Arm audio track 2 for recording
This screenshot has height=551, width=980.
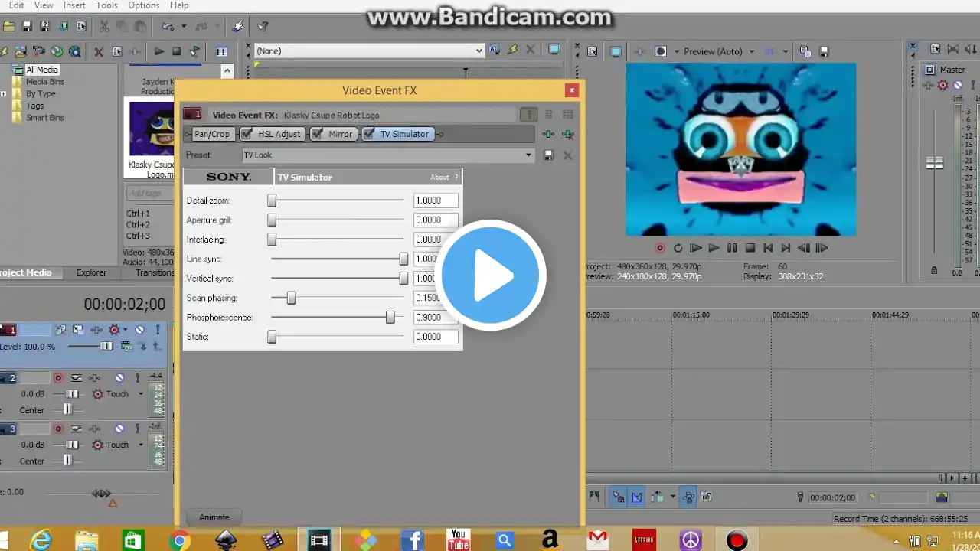tap(58, 378)
